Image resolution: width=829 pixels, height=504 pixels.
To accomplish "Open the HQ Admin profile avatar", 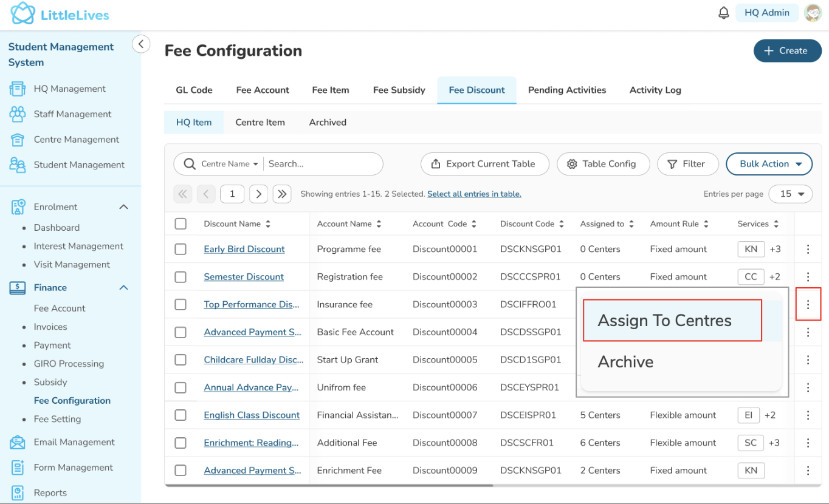I will tap(813, 13).
